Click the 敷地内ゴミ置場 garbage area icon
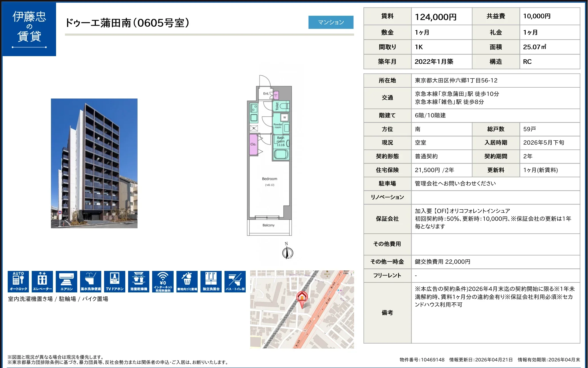The height and width of the screenshot is (368, 588). tap(187, 281)
